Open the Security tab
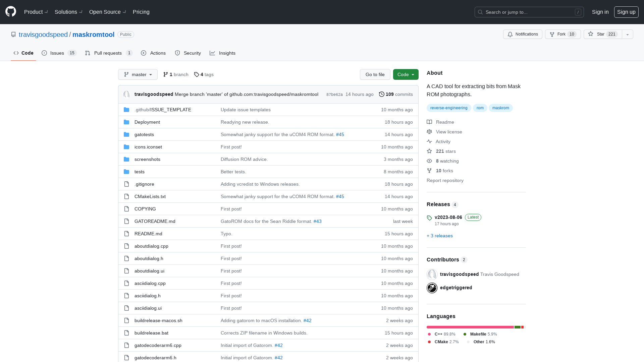This screenshot has height=362, width=644. pyautogui.click(x=188, y=53)
